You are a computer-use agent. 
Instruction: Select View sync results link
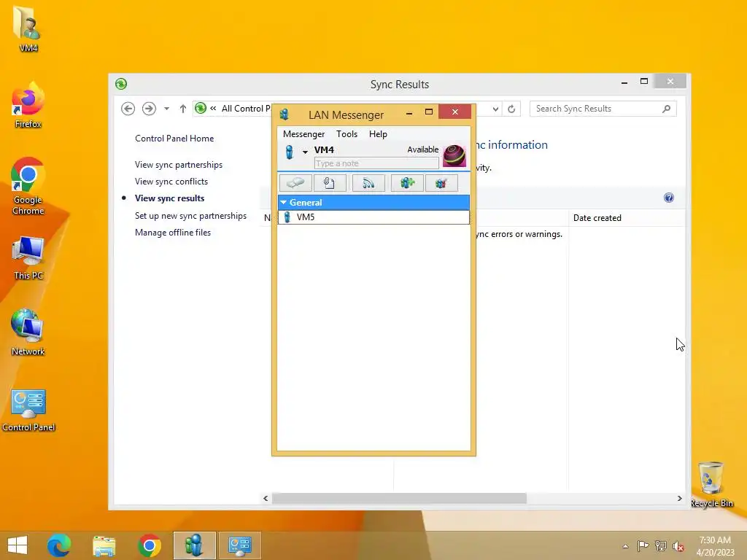point(169,198)
